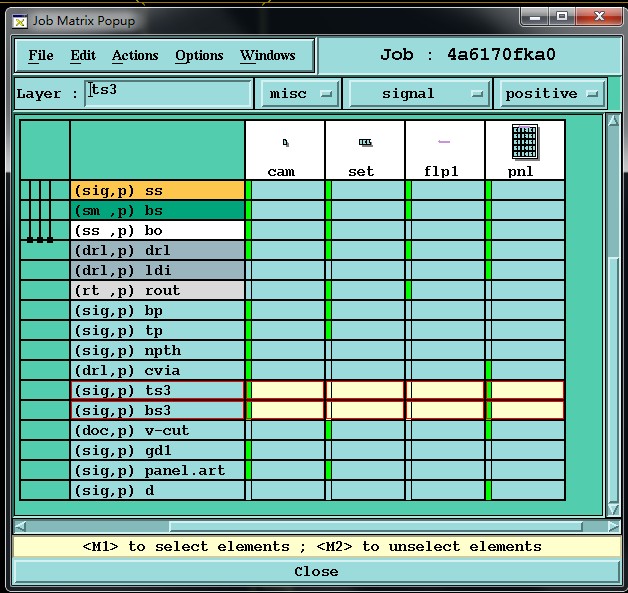Select the (drl,p) drl layer row
This screenshot has height=593, width=628.
pyautogui.click(x=157, y=250)
